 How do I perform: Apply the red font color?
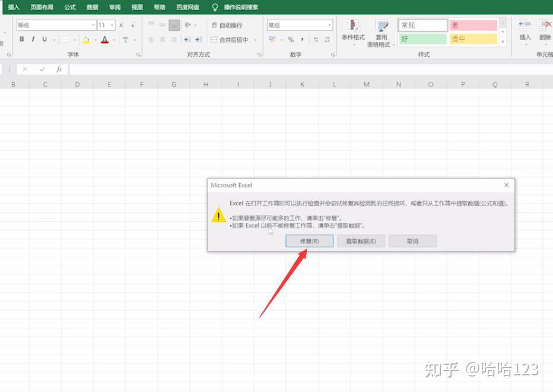[x=105, y=40]
